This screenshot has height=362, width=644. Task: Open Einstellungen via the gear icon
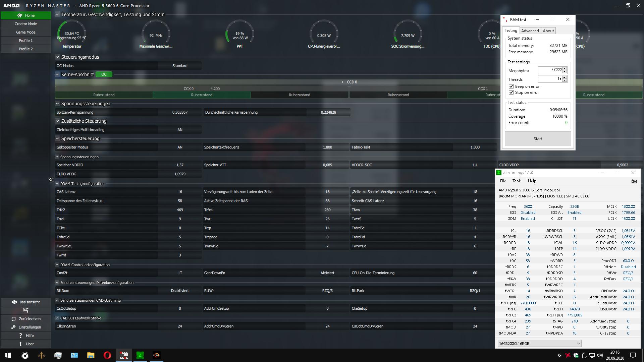(x=14, y=327)
